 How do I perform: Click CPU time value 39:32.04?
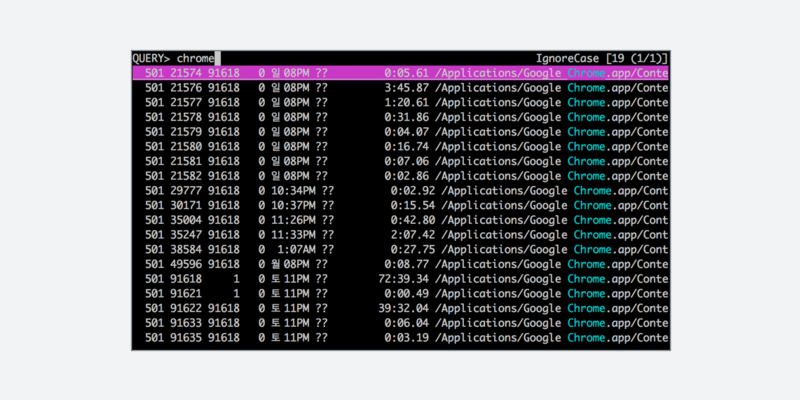tap(404, 309)
